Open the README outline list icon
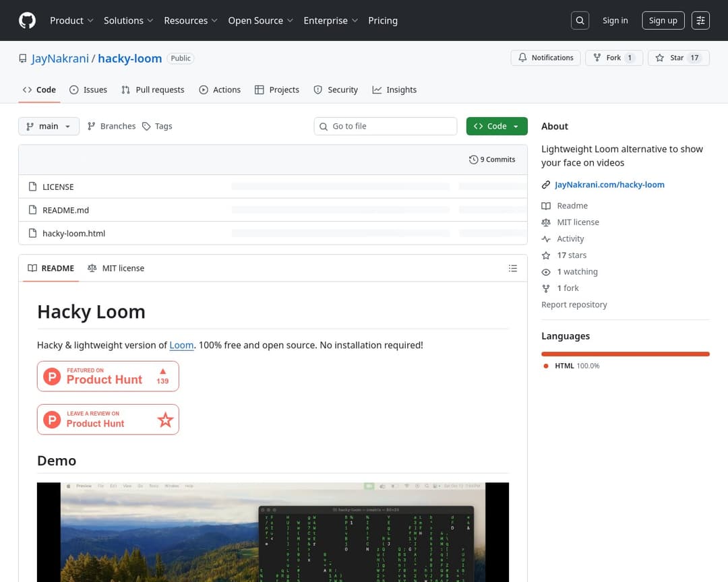 [x=513, y=268]
